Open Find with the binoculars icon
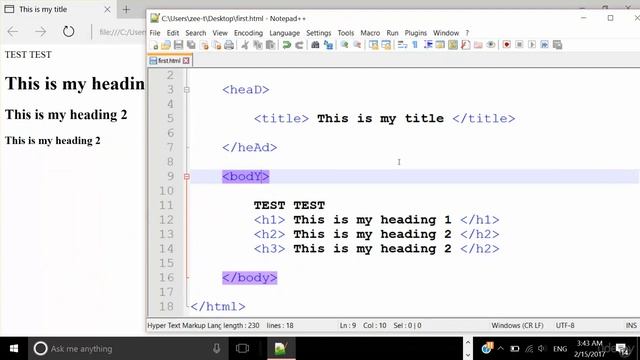 pyautogui.click(x=315, y=45)
